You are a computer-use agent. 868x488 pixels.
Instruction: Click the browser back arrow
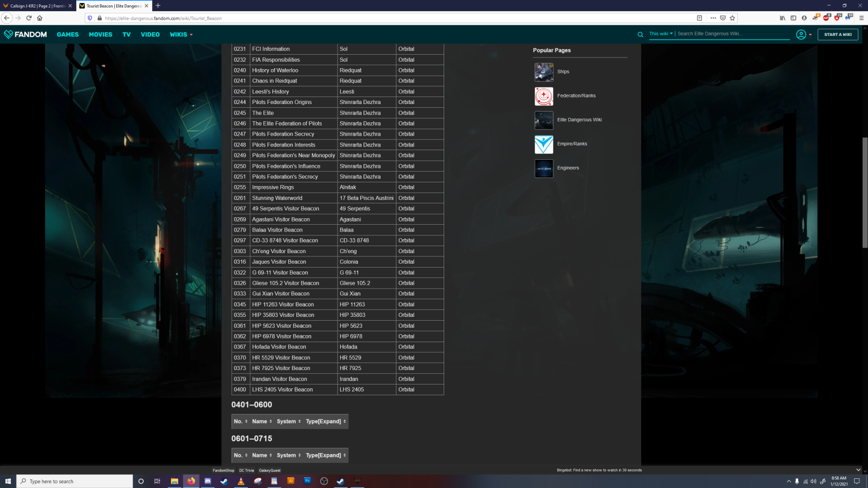coord(7,18)
